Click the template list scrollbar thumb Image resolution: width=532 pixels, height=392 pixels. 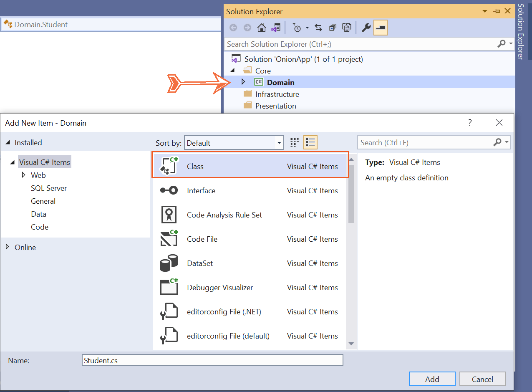point(351,194)
